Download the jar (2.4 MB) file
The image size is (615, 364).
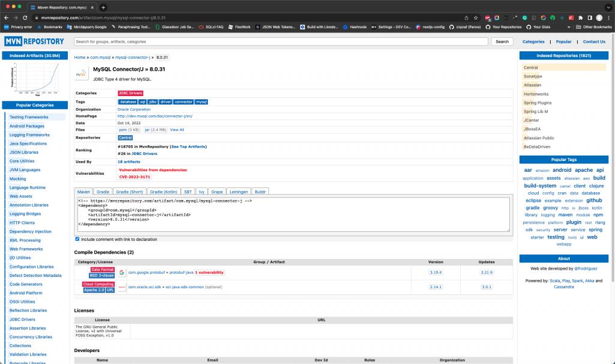[156, 130]
